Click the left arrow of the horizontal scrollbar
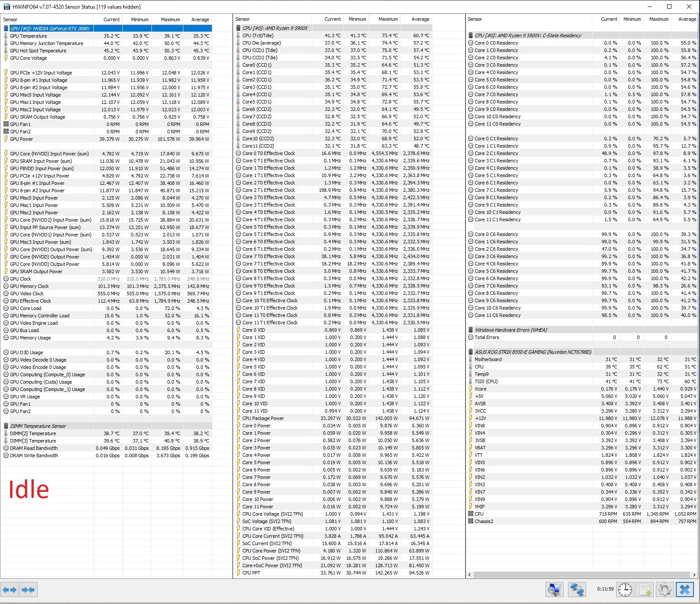The width and height of the screenshot is (700, 604). [470, 575]
